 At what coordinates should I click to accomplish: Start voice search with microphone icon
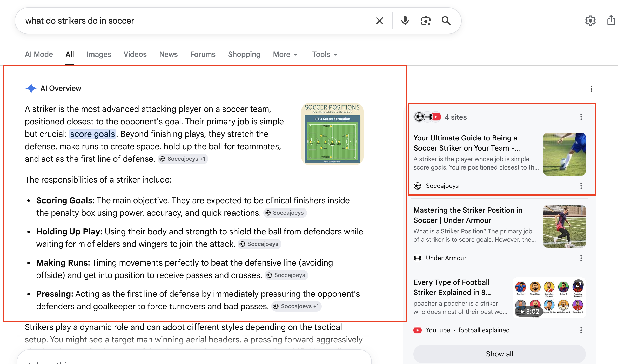pos(405,21)
